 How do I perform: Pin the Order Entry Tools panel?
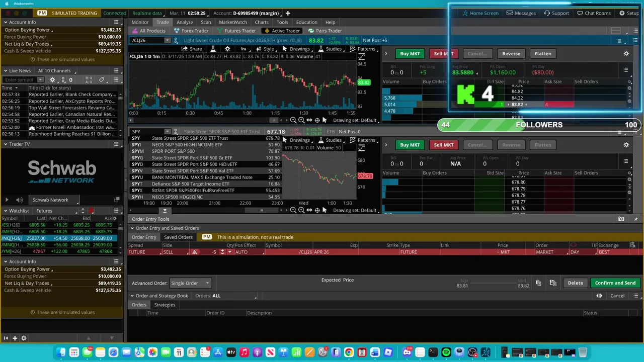[x=635, y=219]
